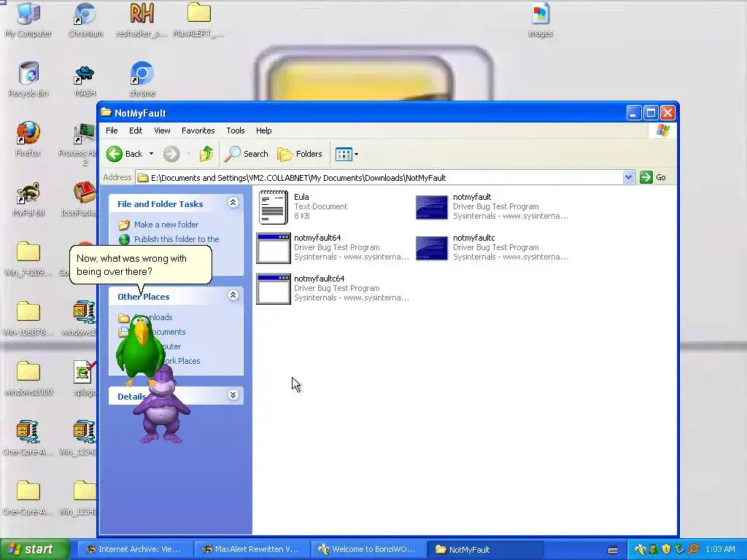The height and width of the screenshot is (560, 747).
Task: Open Back history dropdown arrow
Action: pos(151,154)
